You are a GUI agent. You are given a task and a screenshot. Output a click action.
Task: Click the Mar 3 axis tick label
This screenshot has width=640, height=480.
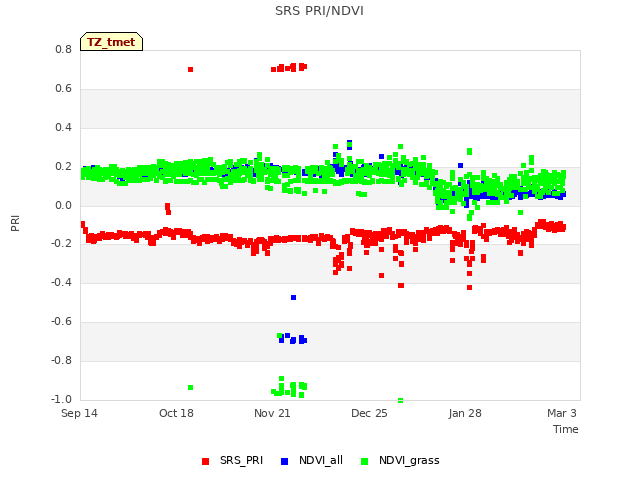[562, 413]
